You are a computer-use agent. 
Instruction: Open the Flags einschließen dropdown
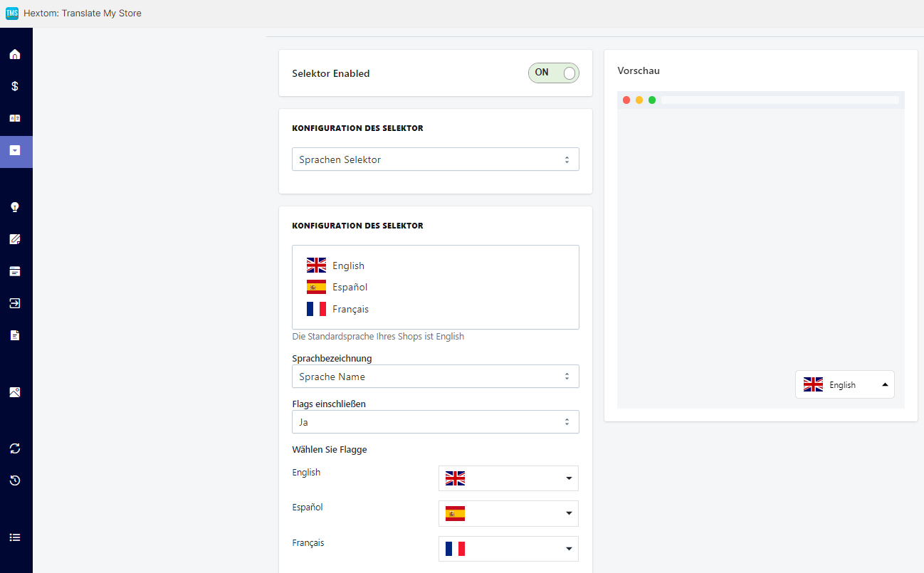pos(435,422)
